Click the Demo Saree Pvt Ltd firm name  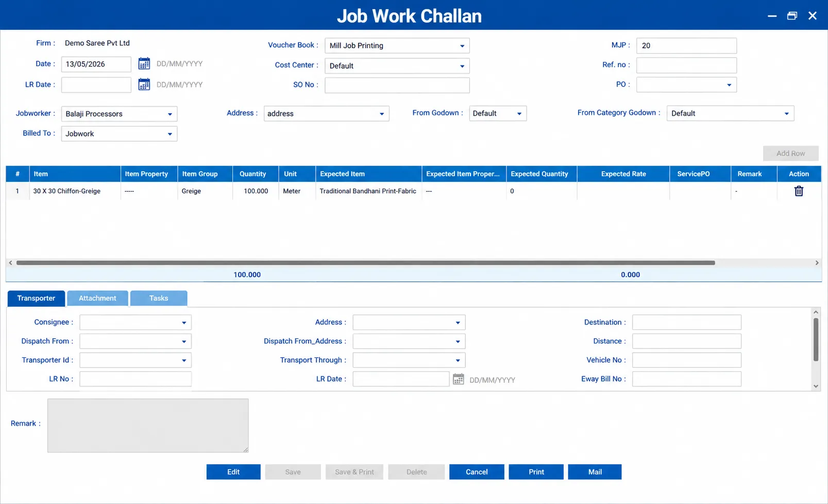(x=97, y=43)
